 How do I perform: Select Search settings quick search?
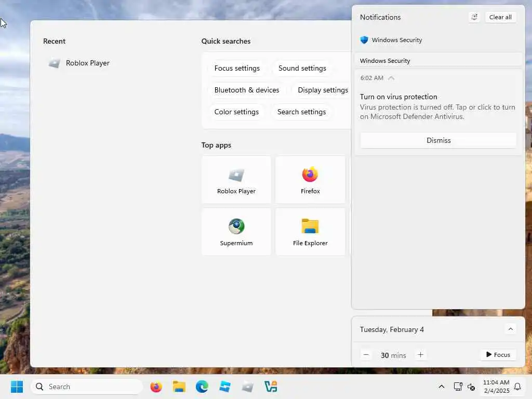click(301, 112)
